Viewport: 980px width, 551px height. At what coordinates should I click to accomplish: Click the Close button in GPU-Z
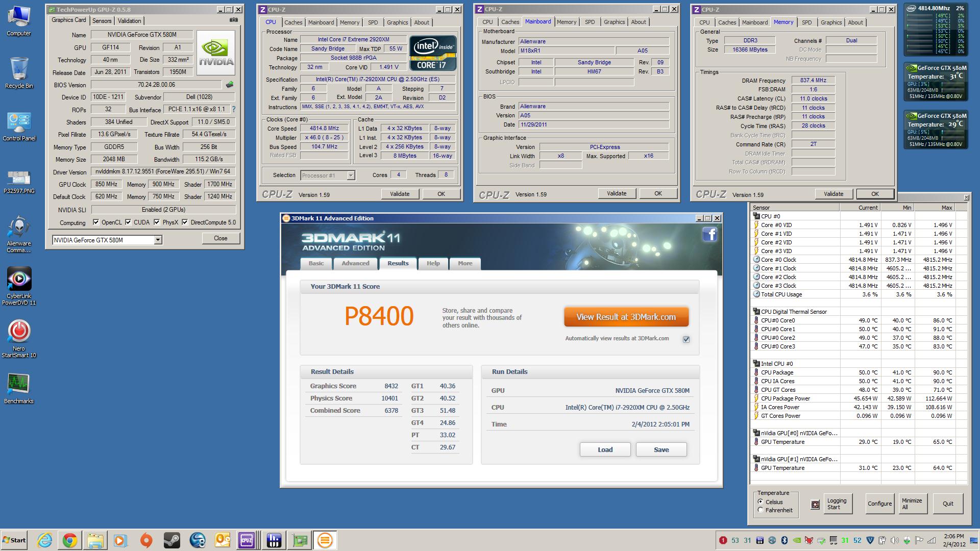tap(220, 238)
